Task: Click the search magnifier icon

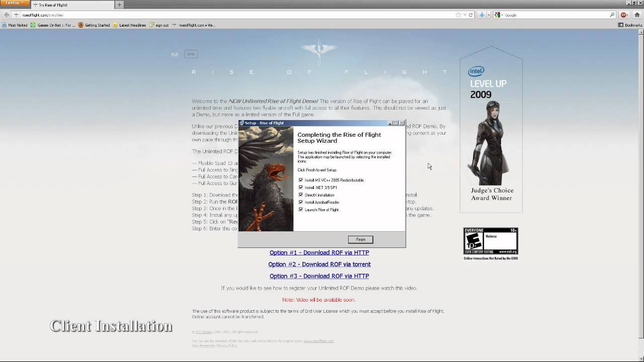Action: 612,15
